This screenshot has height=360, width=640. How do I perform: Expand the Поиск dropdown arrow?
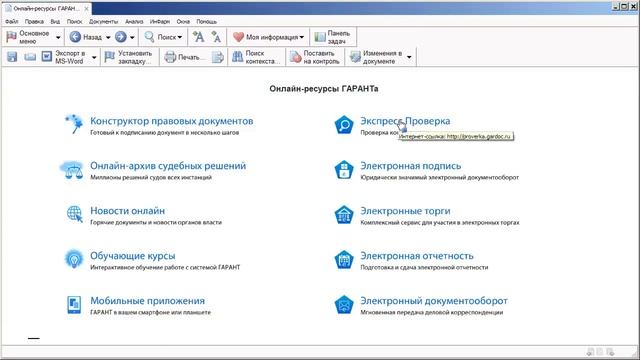[x=180, y=38]
